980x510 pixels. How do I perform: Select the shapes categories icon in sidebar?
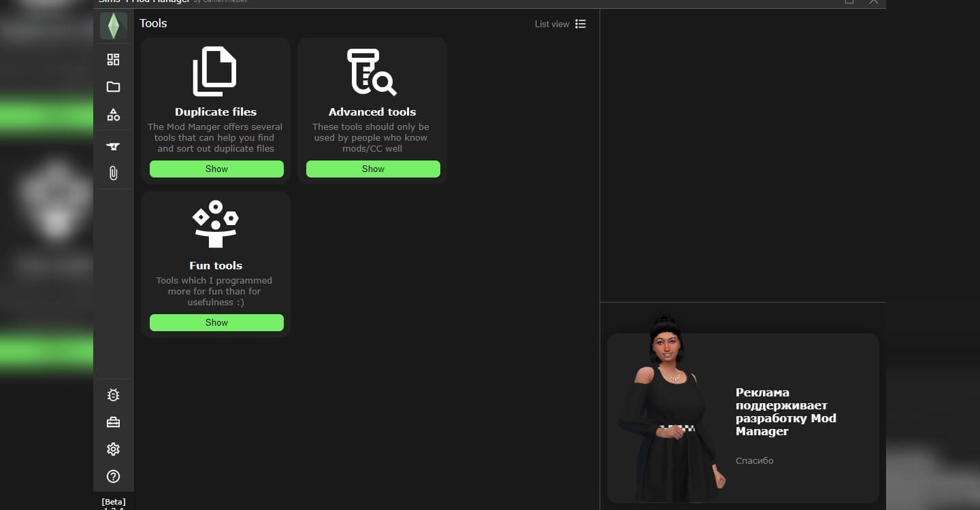click(x=114, y=115)
